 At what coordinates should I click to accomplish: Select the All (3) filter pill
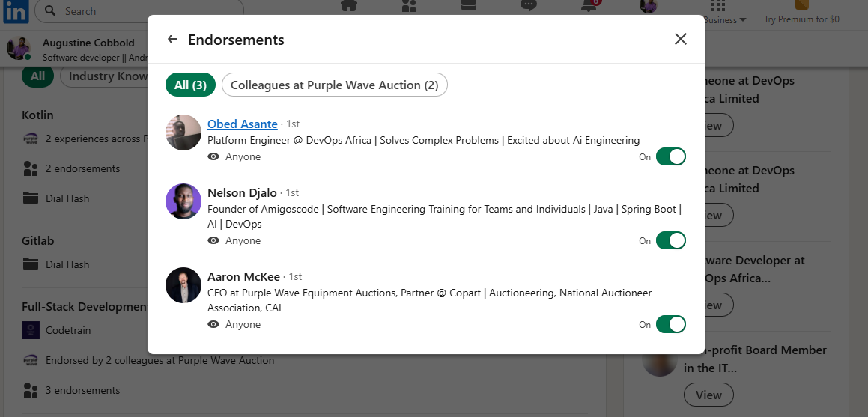(190, 85)
